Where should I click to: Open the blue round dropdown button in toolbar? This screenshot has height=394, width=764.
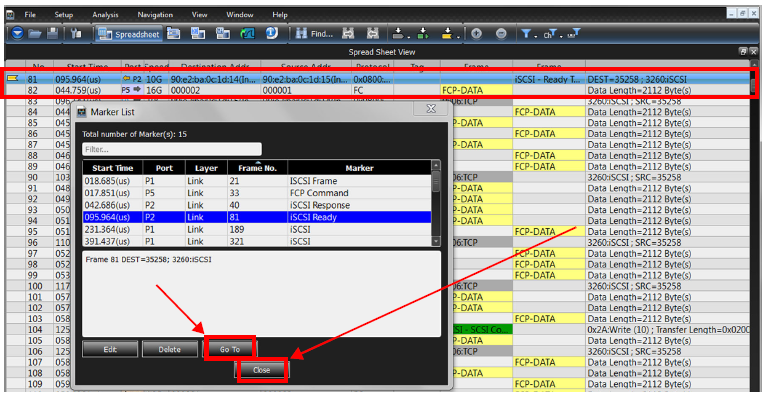click(x=18, y=34)
